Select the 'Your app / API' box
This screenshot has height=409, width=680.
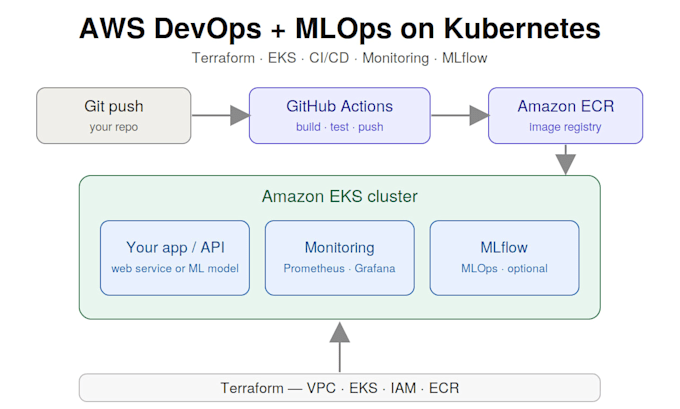pyautogui.click(x=175, y=258)
